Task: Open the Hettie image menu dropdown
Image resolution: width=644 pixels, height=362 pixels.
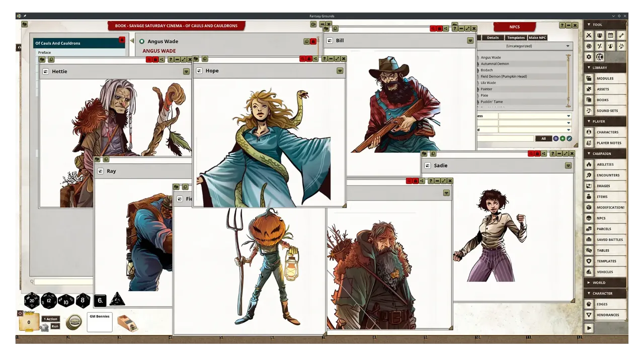Action: 186,71
